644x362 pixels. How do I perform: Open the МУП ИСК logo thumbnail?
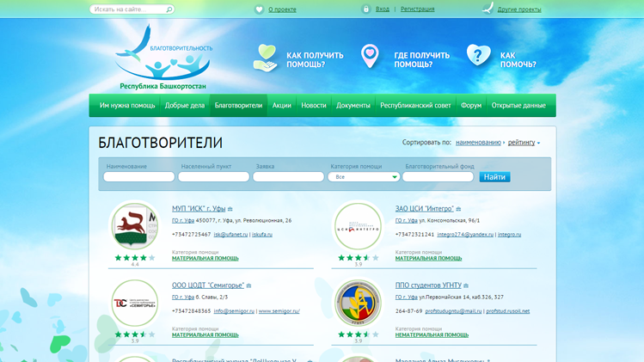pyautogui.click(x=135, y=226)
